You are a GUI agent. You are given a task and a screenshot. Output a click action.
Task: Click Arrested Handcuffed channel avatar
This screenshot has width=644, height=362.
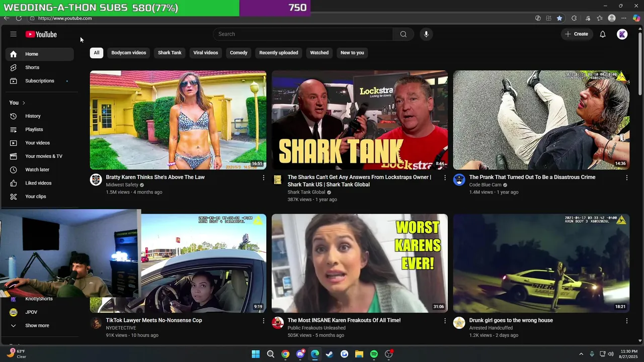[x=459, y=323]
